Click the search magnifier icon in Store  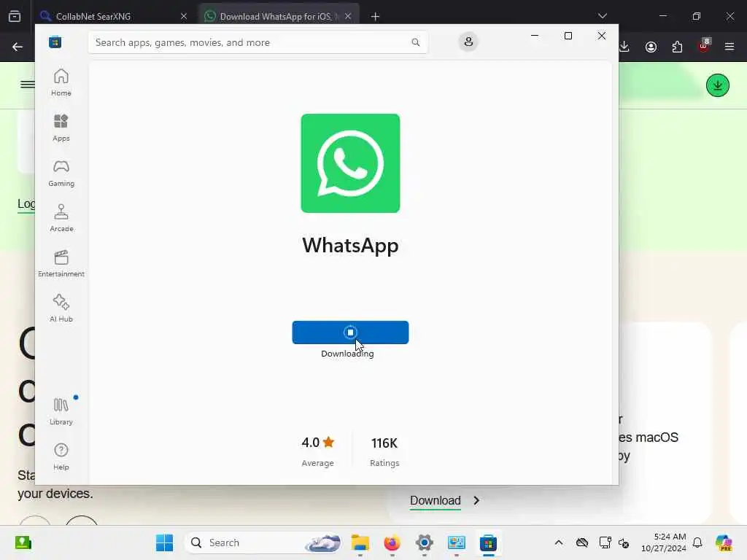click(x=415, y=42)
